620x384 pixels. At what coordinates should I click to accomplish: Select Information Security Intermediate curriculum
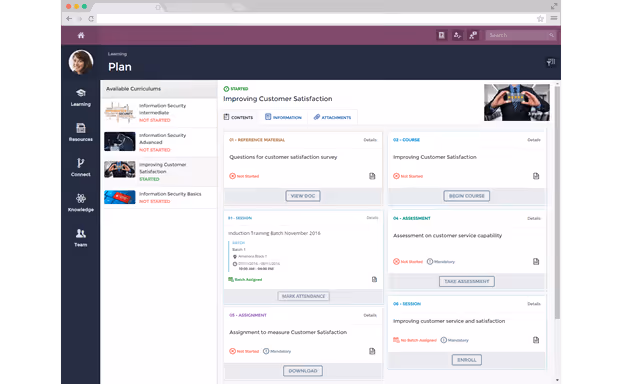tap(159, 113)
